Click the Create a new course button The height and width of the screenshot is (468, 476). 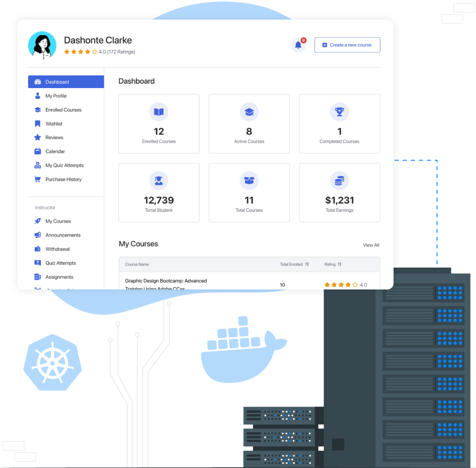[347, 45]
